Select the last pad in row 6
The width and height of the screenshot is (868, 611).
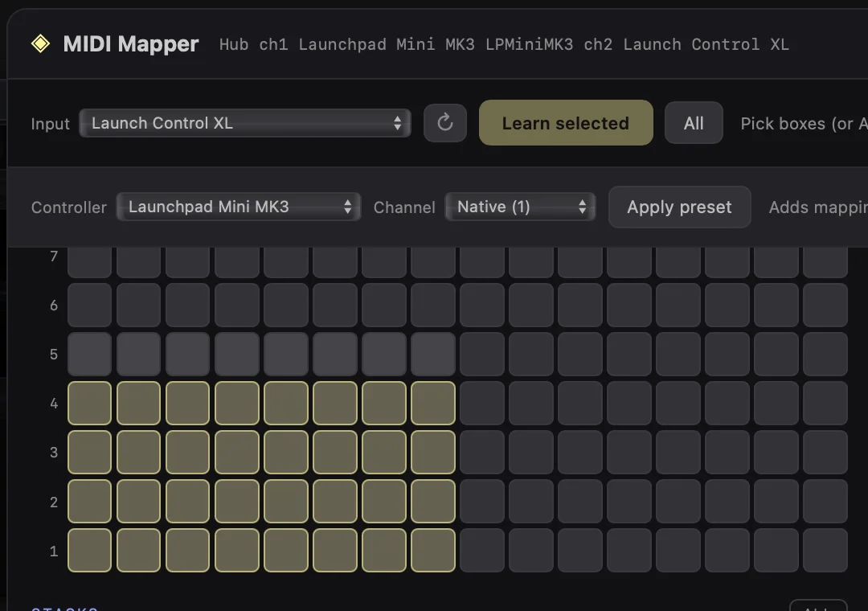coord(825,305)
